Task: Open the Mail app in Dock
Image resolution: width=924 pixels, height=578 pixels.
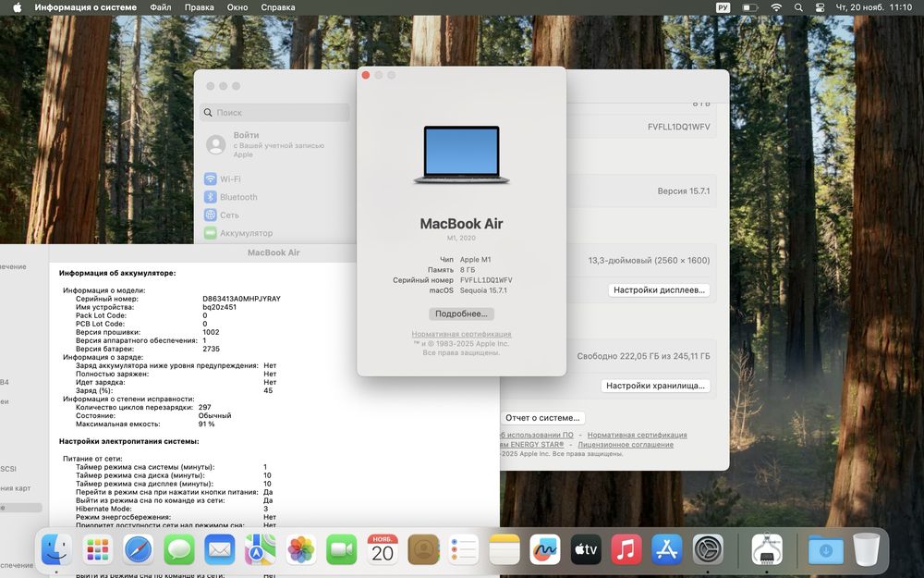Action: pos(220,550)
